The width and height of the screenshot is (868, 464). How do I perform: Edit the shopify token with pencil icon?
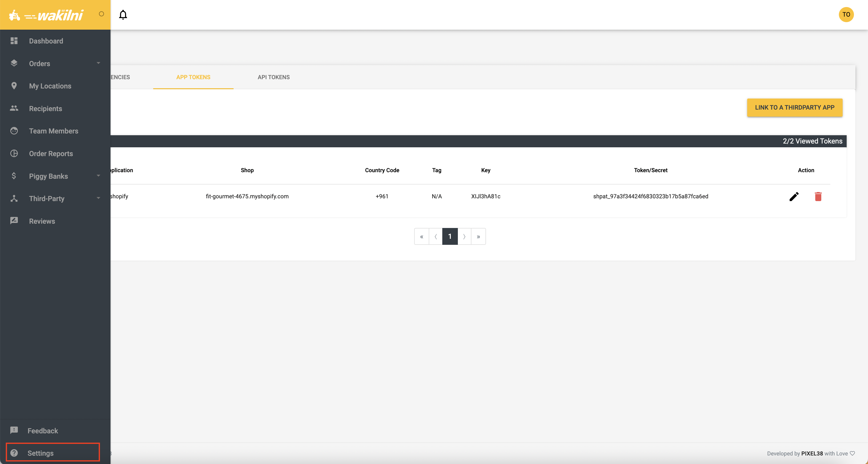tap(794, 196)
